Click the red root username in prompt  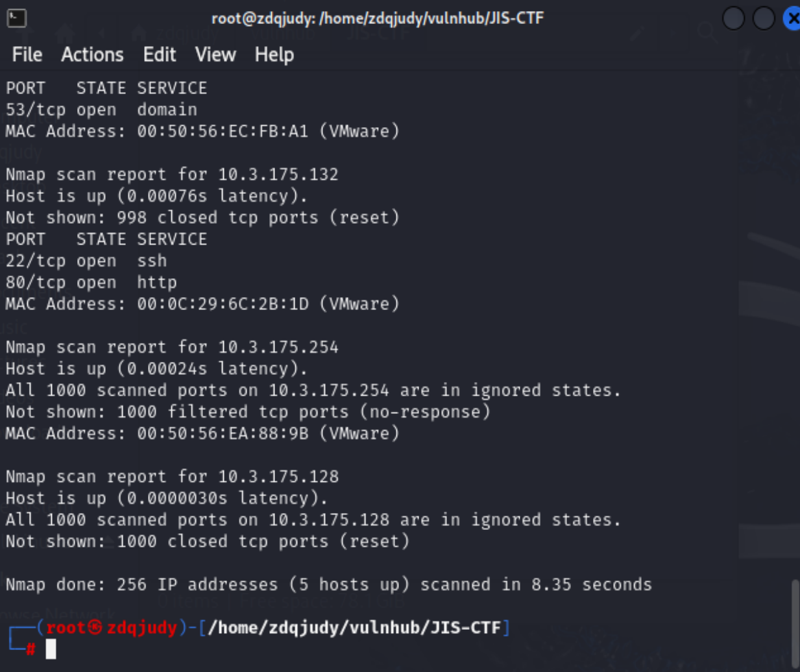point(66,628)
